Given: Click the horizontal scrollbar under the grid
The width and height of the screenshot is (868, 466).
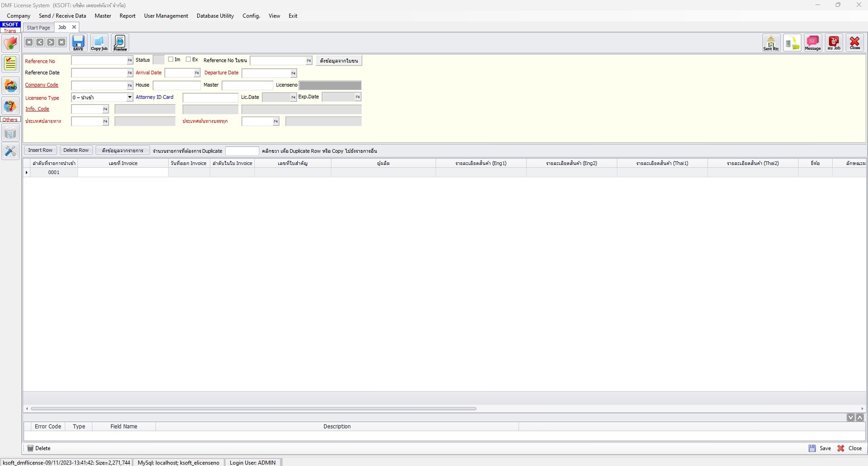Looking at the screenshot, I should 253,409.
